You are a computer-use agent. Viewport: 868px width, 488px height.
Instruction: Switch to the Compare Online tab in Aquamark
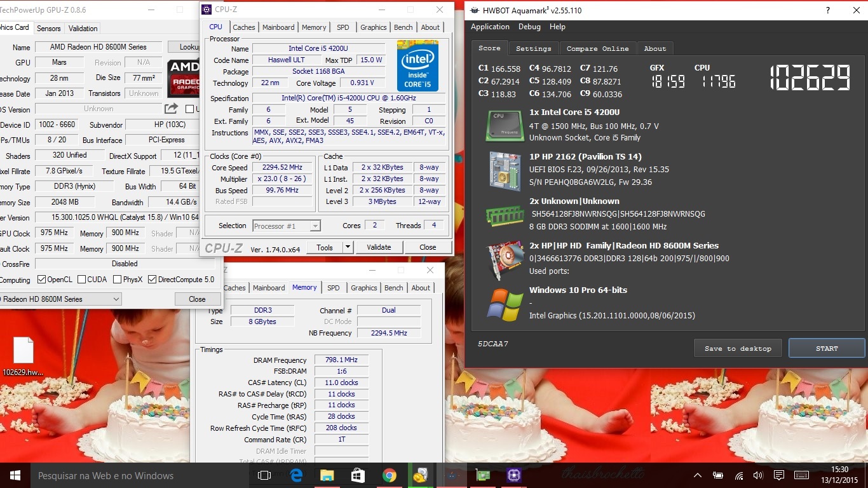click(597, 48)
